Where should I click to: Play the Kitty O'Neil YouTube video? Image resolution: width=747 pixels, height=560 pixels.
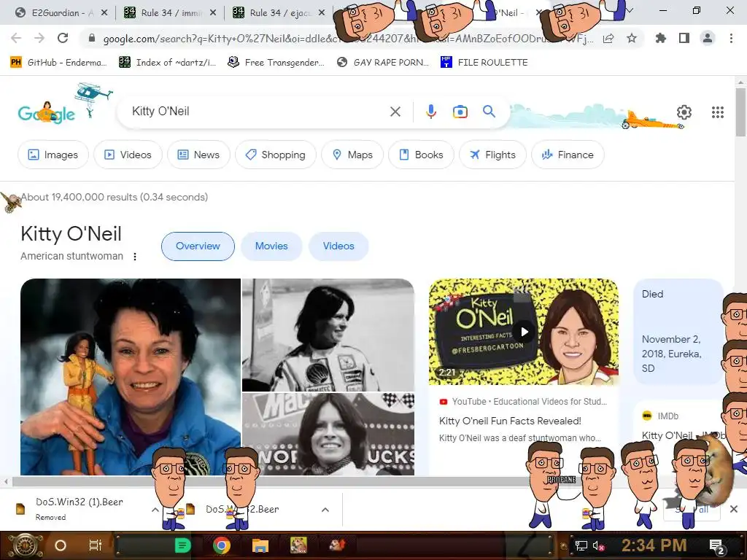tap(524, 332)
